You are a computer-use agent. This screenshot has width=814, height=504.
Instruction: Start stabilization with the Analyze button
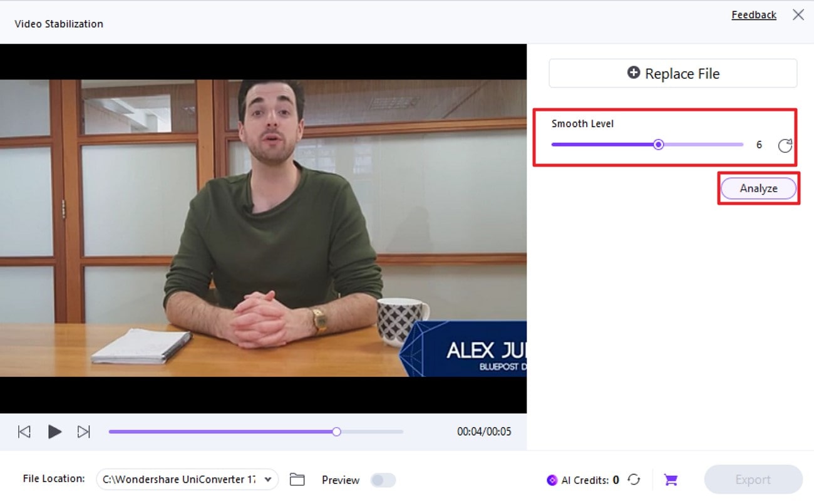(758, 188)
